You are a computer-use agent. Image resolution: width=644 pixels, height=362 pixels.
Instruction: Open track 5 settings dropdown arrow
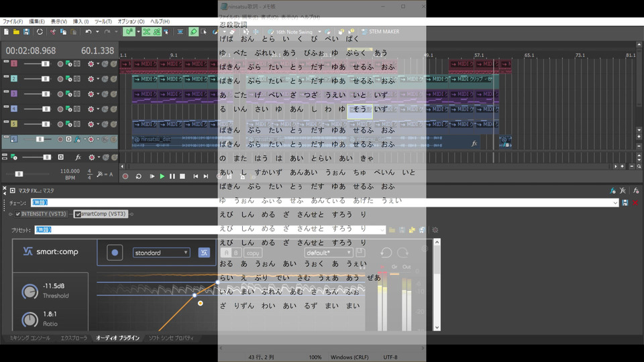[98, 124]
